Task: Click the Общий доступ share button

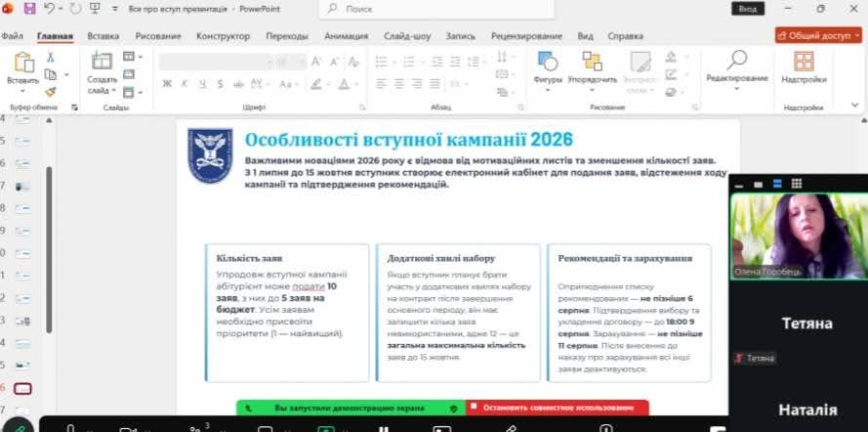Action: click(818, 35)
